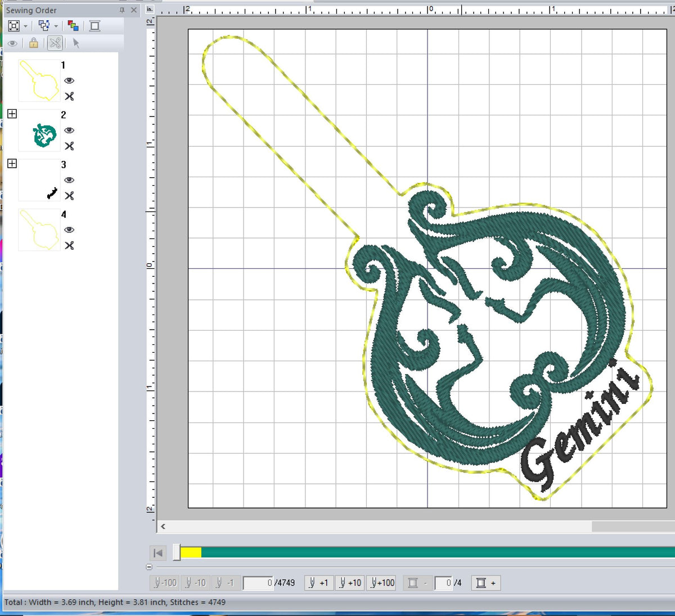Expand the tree item for object 3
Image resolution: width=675 pixels, height=616 pixels.
click(x=12, y=164)
